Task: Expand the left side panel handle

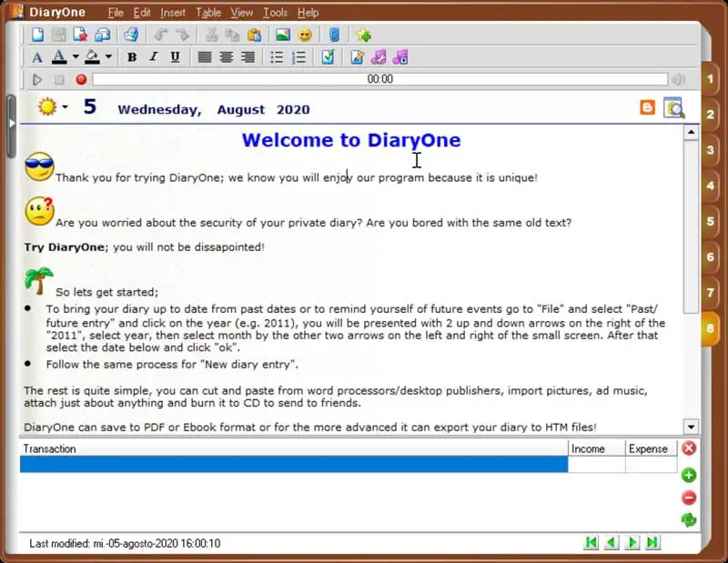Action: pyautogui.click(x=12, y=125)
